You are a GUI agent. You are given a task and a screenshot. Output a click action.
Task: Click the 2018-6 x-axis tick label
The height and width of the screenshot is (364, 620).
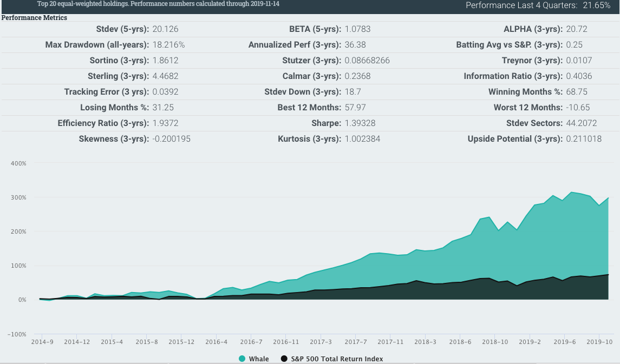pyautogui.click(x=460, y=342)
